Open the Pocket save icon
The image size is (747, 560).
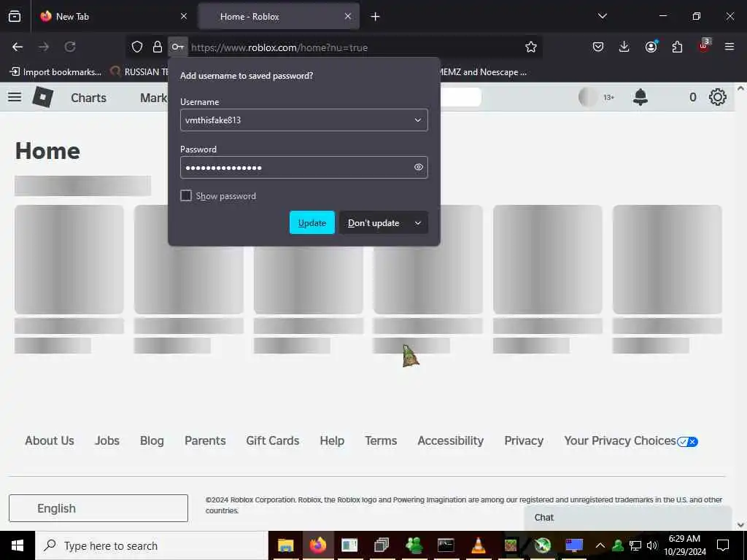(x=598, y=47)
